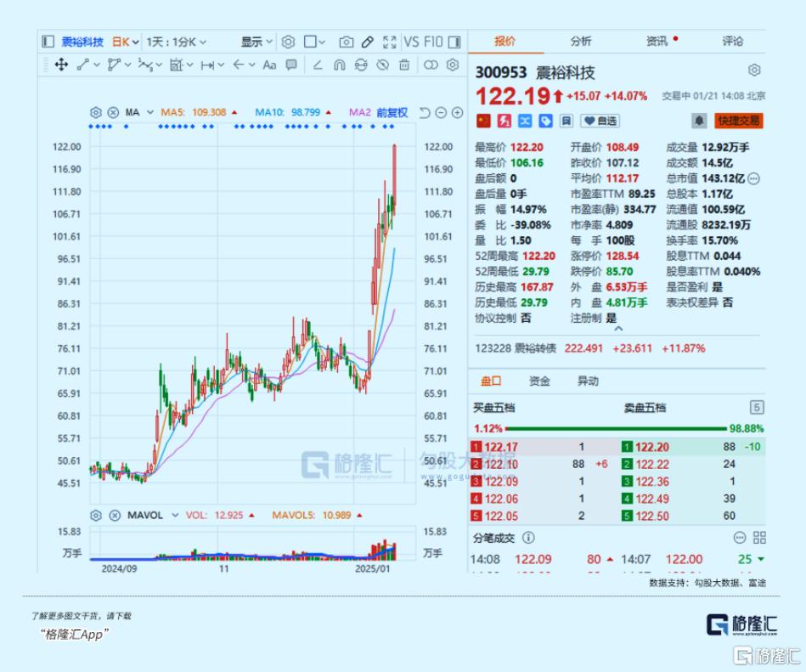This screenshot has height=672, width=806.
Task: Select the wave pattern drawing tool
Action: click(145, 65)
